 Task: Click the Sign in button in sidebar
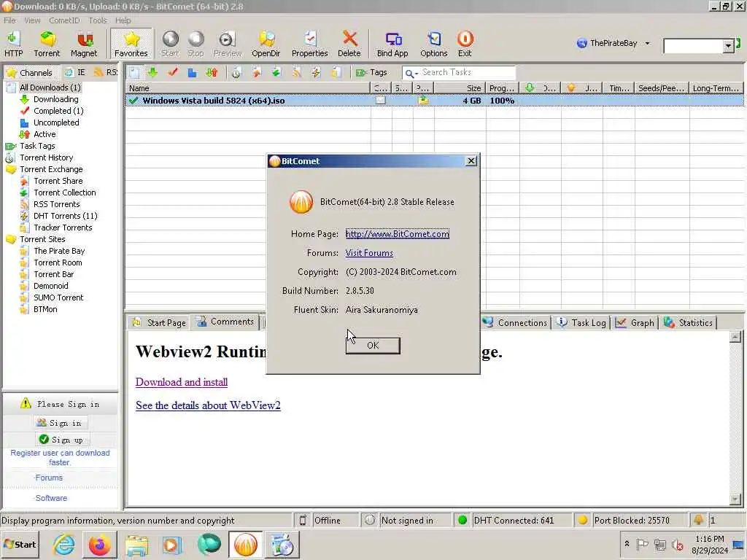(61, 423)
